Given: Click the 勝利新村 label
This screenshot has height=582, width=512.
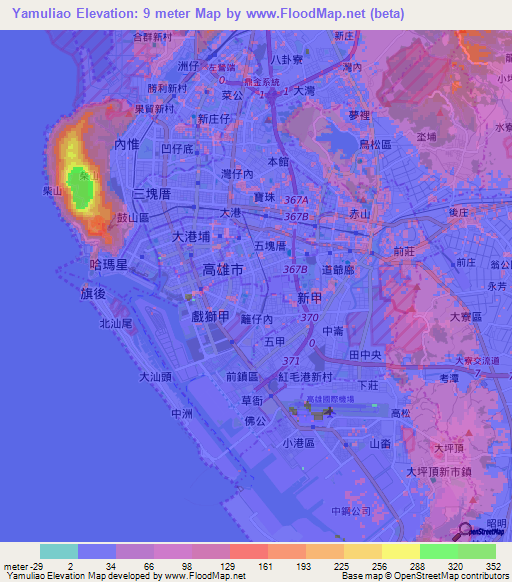Looking at the screenshot, I should pos(167,88).
